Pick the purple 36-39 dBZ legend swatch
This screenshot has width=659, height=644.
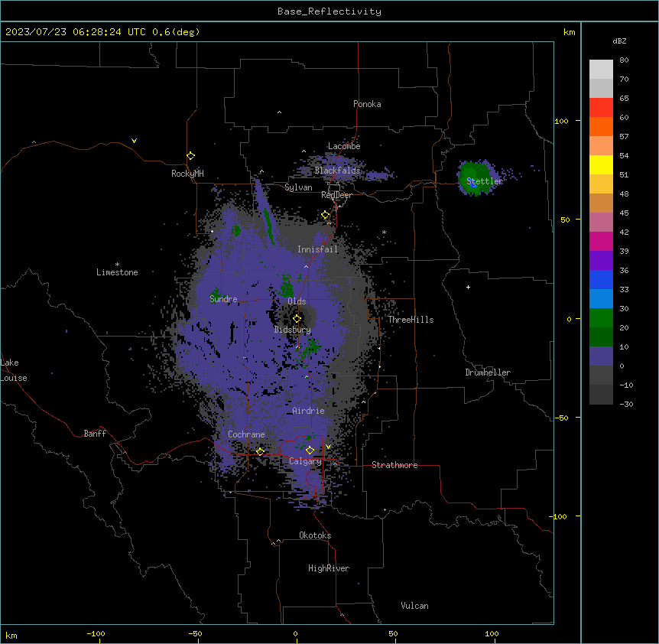tap(601, 260)
